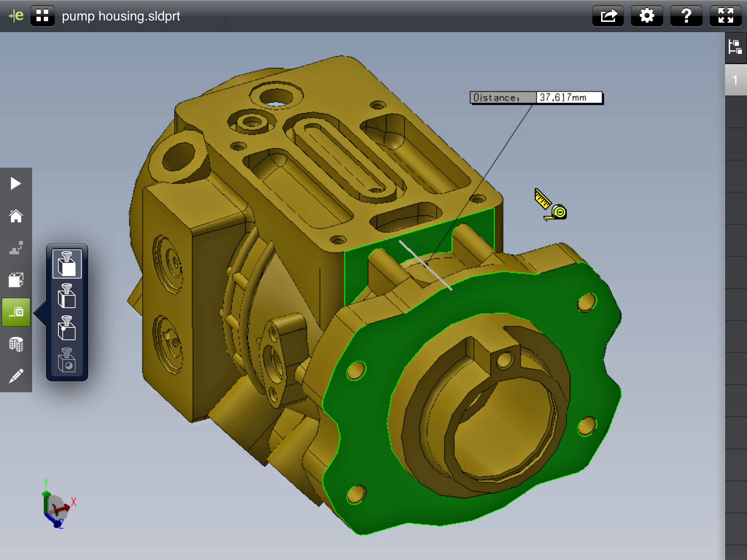Click the Distance 37.617mm measurement label

(536, 97)
